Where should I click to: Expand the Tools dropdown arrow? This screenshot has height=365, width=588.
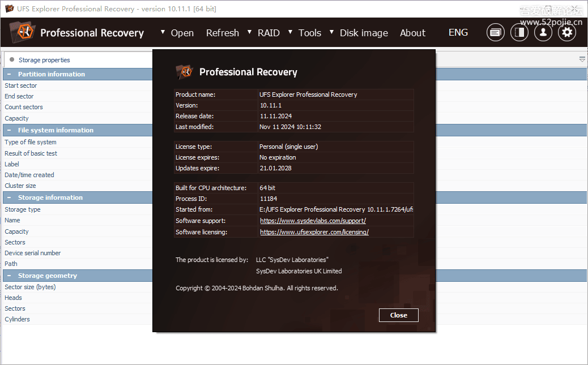[x=290, y=32]
